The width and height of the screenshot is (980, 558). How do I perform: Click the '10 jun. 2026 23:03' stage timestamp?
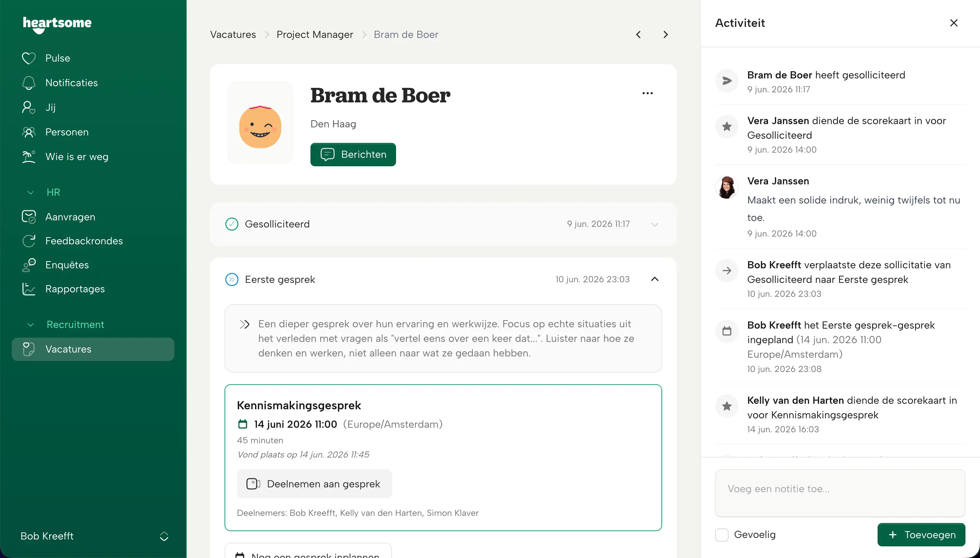tap(592, 279)
